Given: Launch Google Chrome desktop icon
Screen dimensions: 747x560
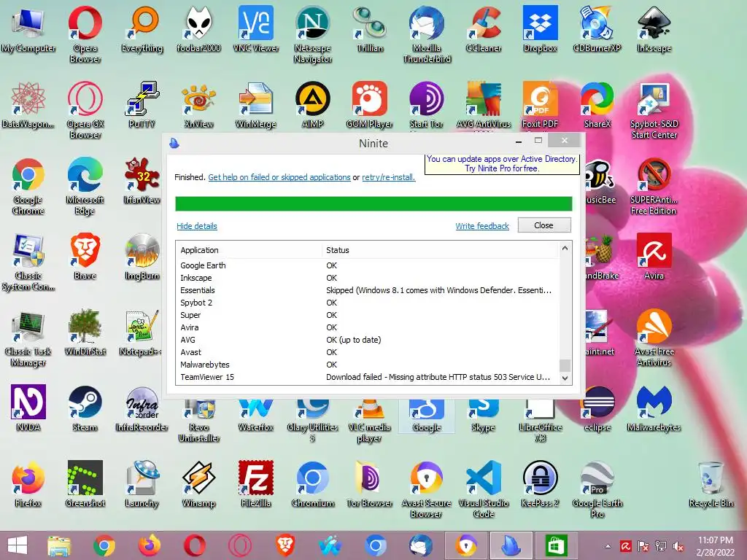Looking at the screenshot, I should tap(28, 186).
